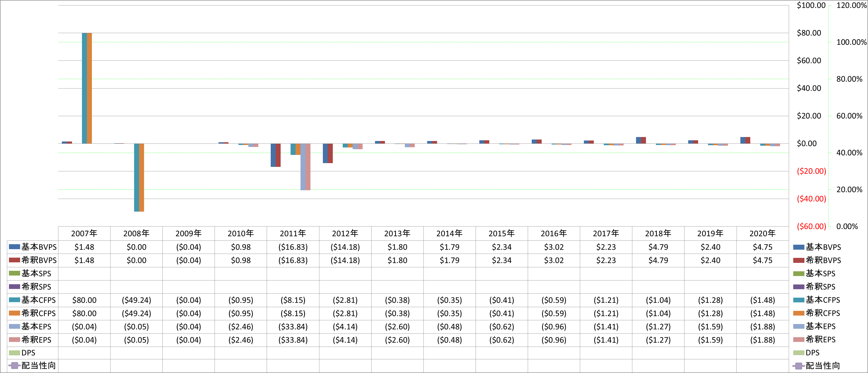Select the ($2.46) 基本EPS cell for 2010年

point(241,327)
